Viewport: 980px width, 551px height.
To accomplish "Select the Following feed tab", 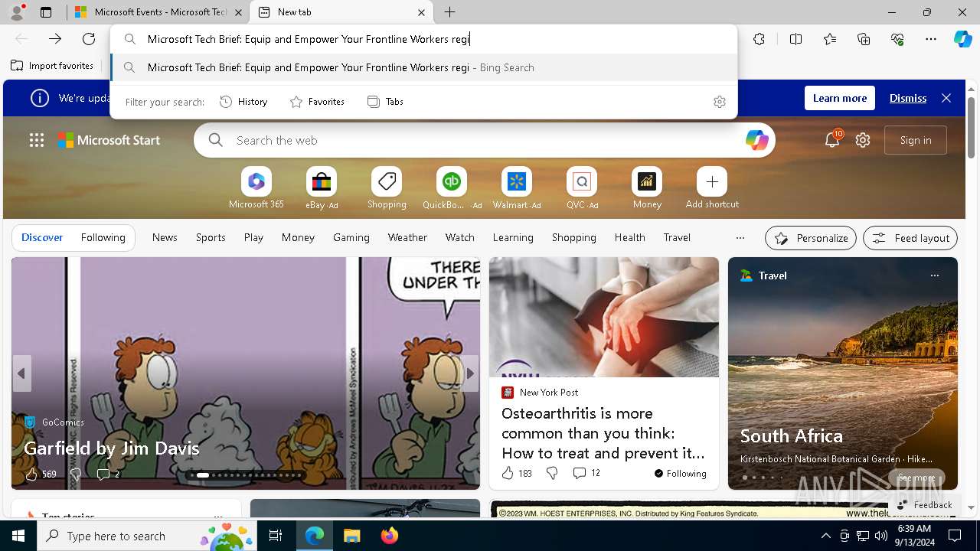I will coord(103,238).
